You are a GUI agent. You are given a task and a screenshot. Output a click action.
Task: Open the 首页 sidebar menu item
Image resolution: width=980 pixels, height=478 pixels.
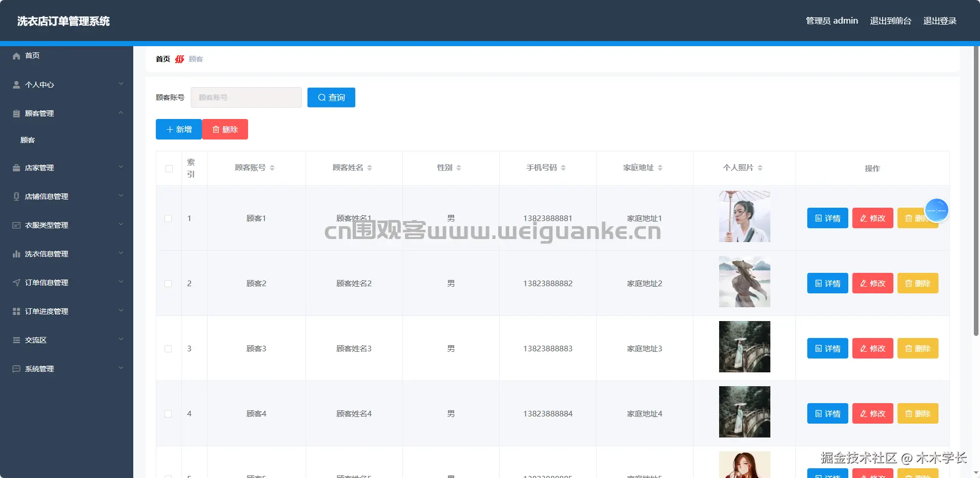67,55
